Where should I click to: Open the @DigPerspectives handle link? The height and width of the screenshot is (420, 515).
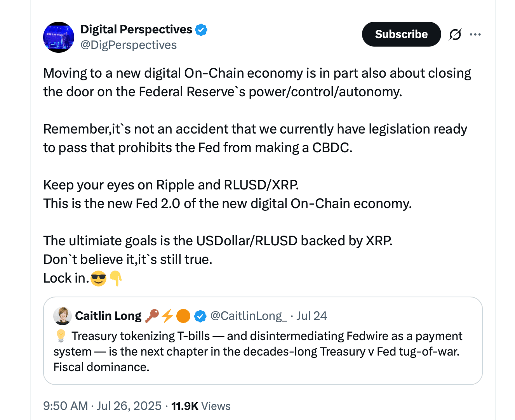coord(129,45)
